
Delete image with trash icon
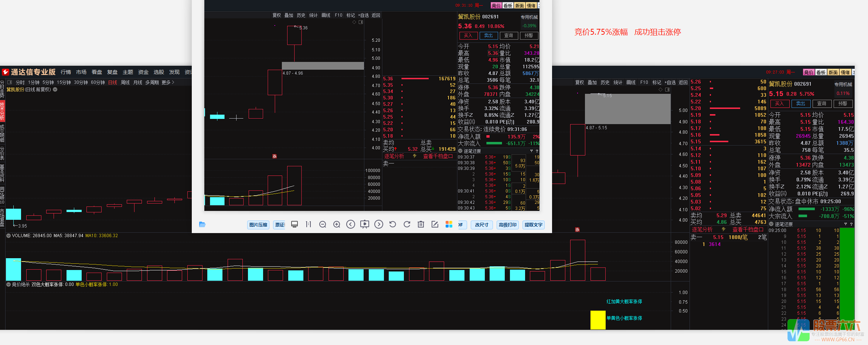pos(421,224)
